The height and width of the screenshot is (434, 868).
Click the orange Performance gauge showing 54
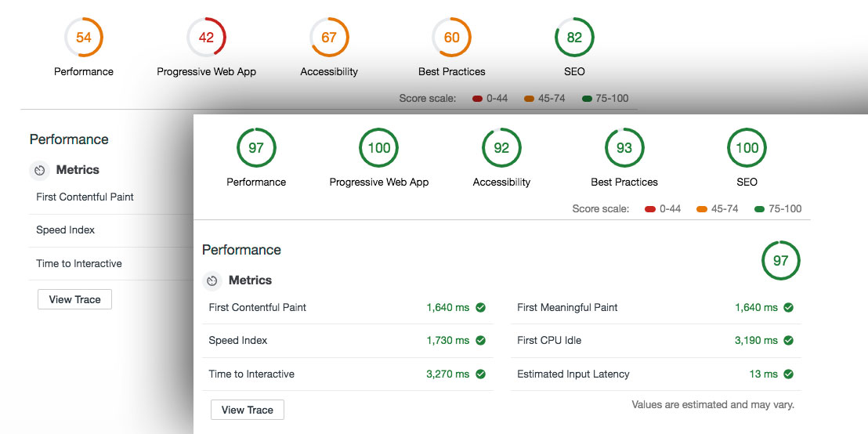click(84, 38)
